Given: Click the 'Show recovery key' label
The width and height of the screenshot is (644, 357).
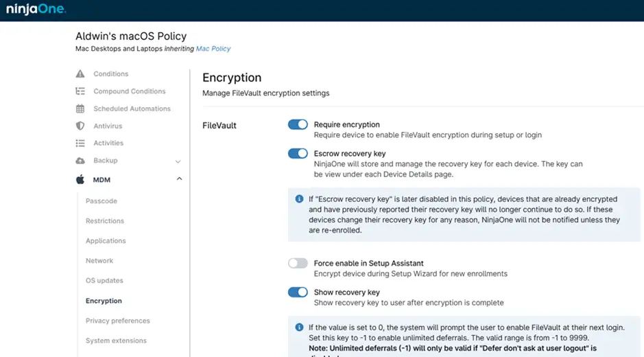Looking at the screenshot, I should pos(346,292).
